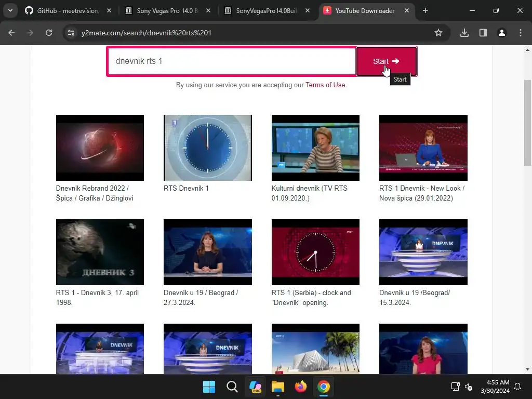Click the scrollbar up arrow
The height and width of the screenshot is (399, 532).
tap(527, 50)
